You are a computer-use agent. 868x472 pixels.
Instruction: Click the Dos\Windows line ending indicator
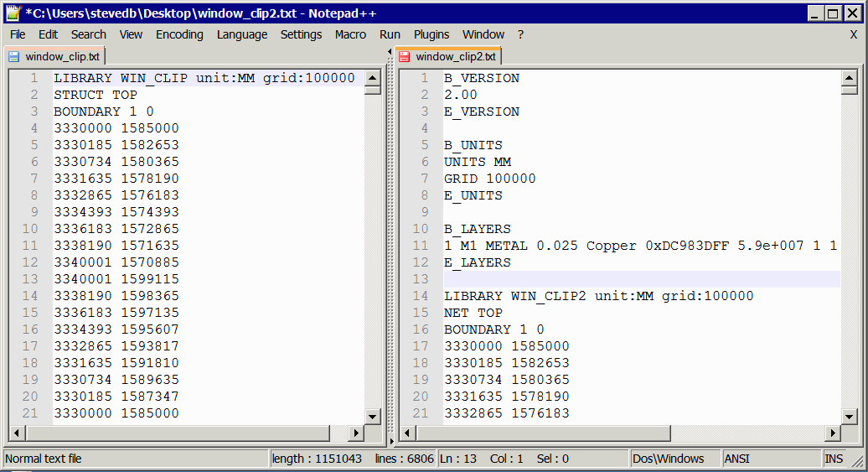tap(675, 459)
